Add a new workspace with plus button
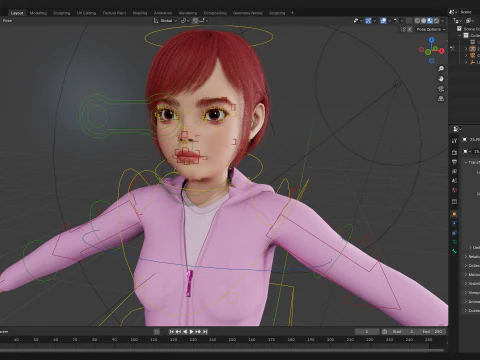 (x=292, y=13)
